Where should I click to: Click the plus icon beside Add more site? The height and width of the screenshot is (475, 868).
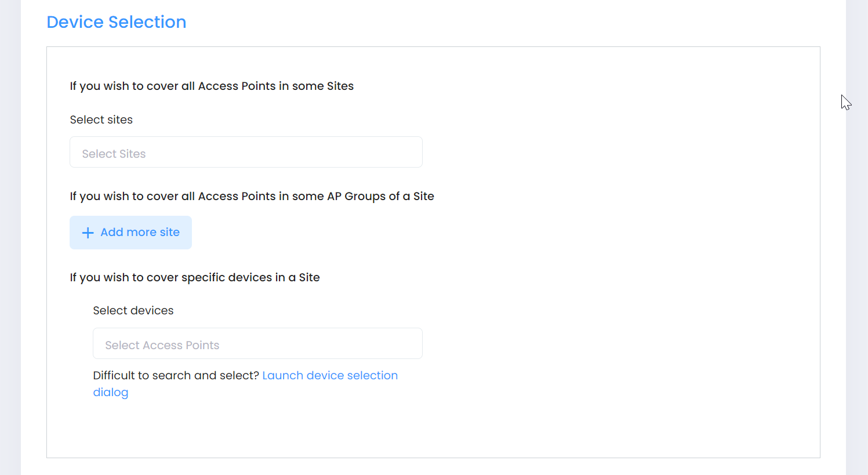pyautogui.click(x=88, y=233)
